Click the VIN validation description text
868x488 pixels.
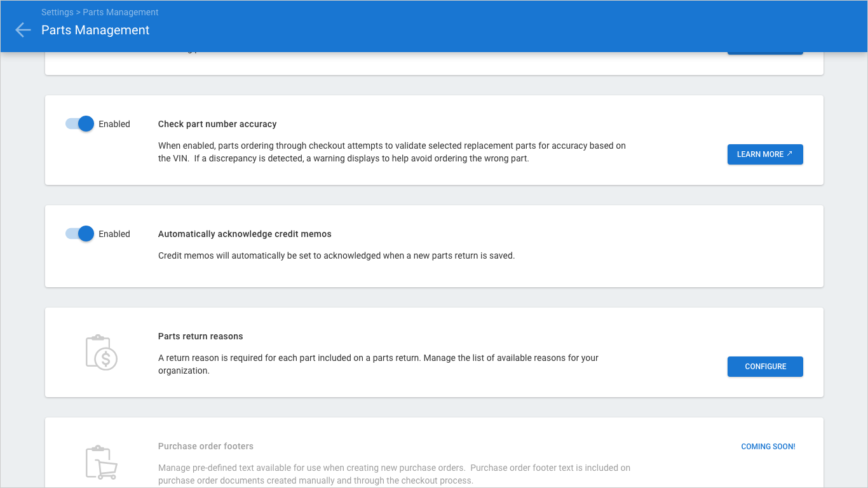point(391,152)
